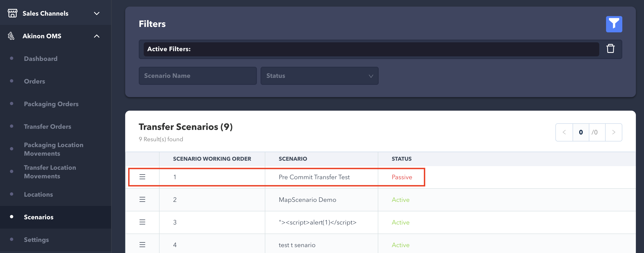Click the Scenario Name filter field

click(197, 76)
